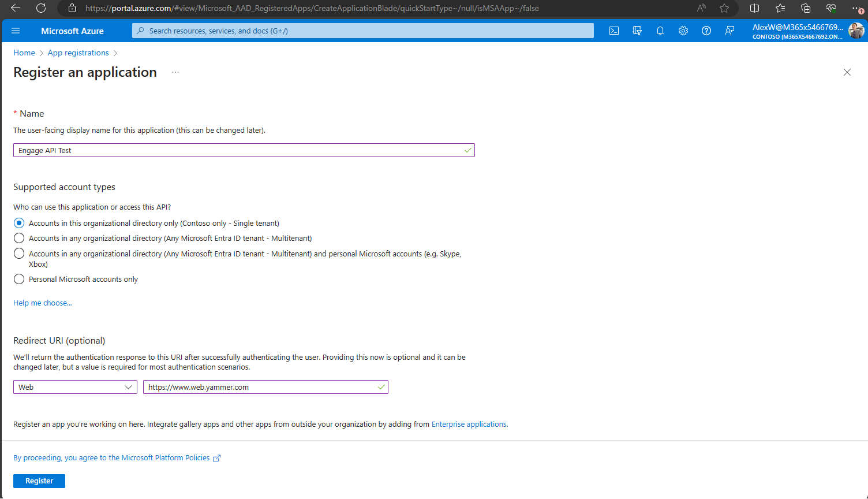Open the Azure help menu
Viewport: 868px width, 499px height.
pos(706,31)
